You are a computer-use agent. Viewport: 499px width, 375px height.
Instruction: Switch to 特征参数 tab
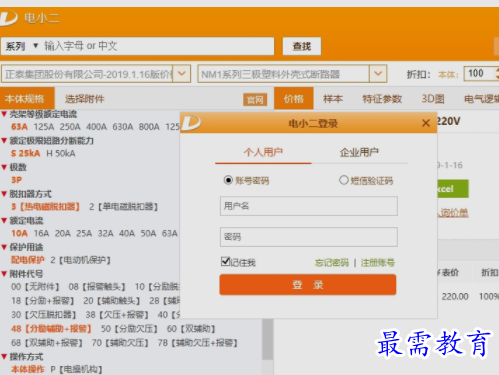(x=382, y=99)
